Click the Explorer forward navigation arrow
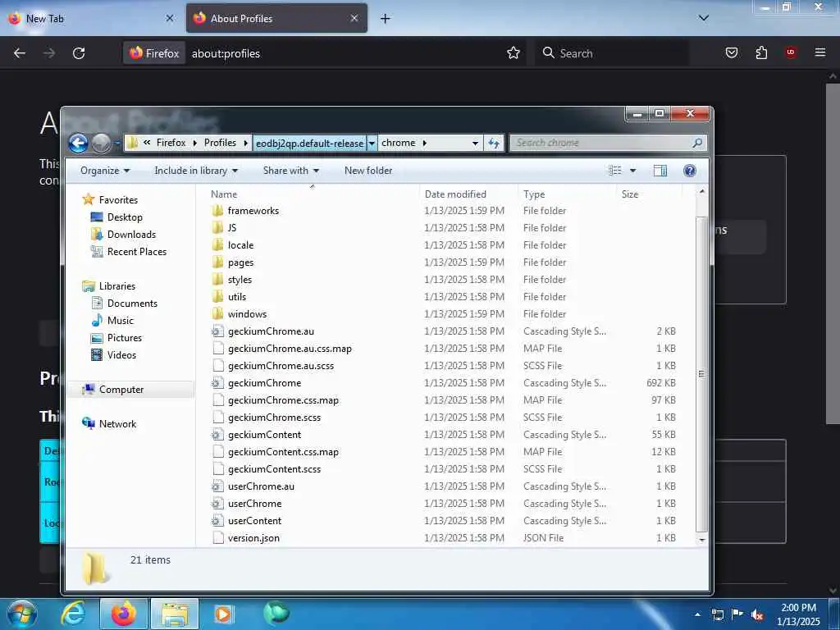Screen dimensions: 840x630 [101, 143]
